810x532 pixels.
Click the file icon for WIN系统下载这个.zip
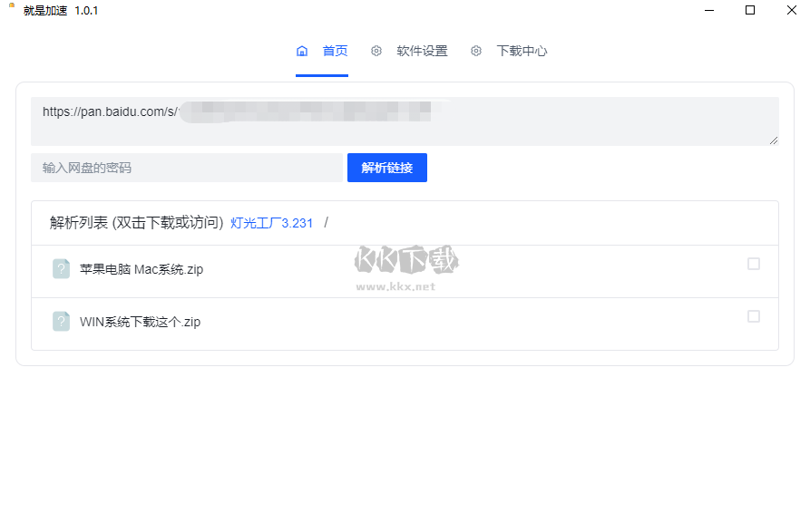pyautogui.click(x=61, y=321)
